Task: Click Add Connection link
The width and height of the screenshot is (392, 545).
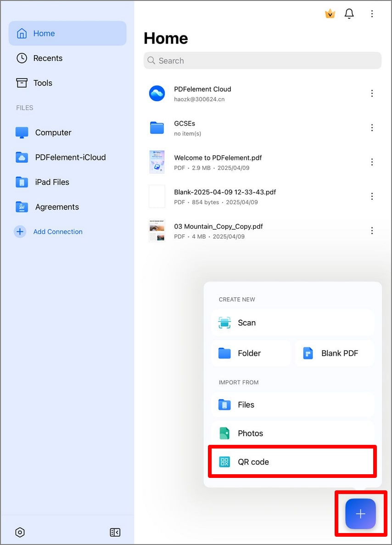Action: point(58,232)
